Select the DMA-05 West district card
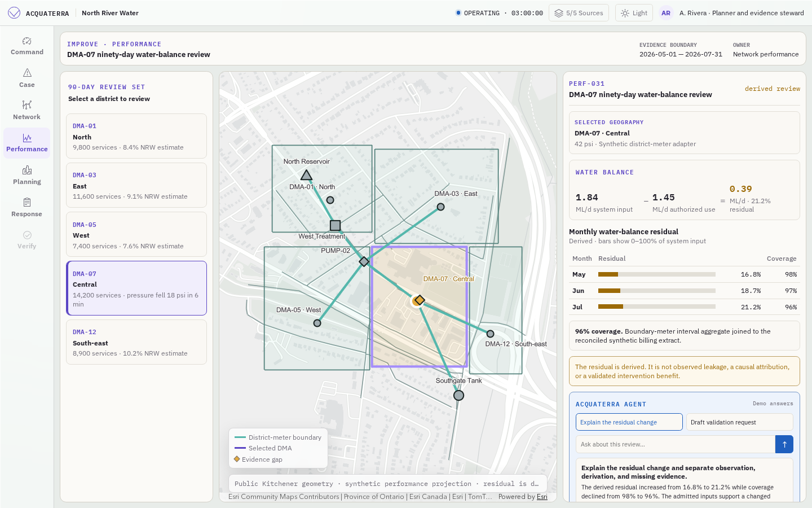Image resolution: width=812 pixels, height=508 pixels. coord(136,234)
